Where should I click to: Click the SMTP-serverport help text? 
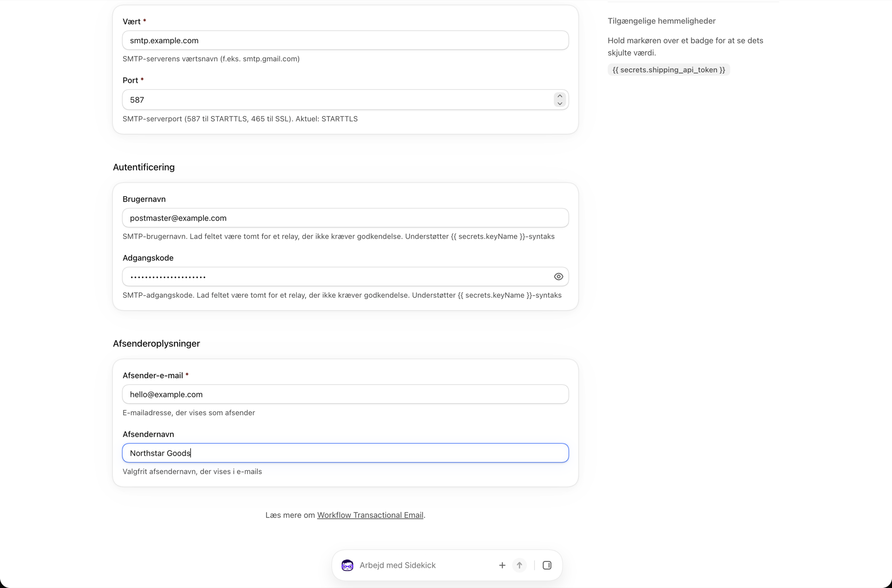point(240,119)
